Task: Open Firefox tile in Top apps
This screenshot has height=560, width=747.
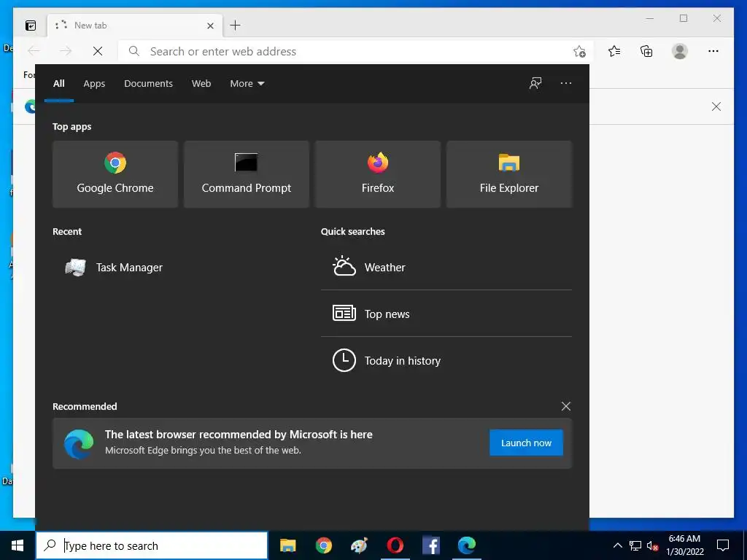Action: [378, 174]
